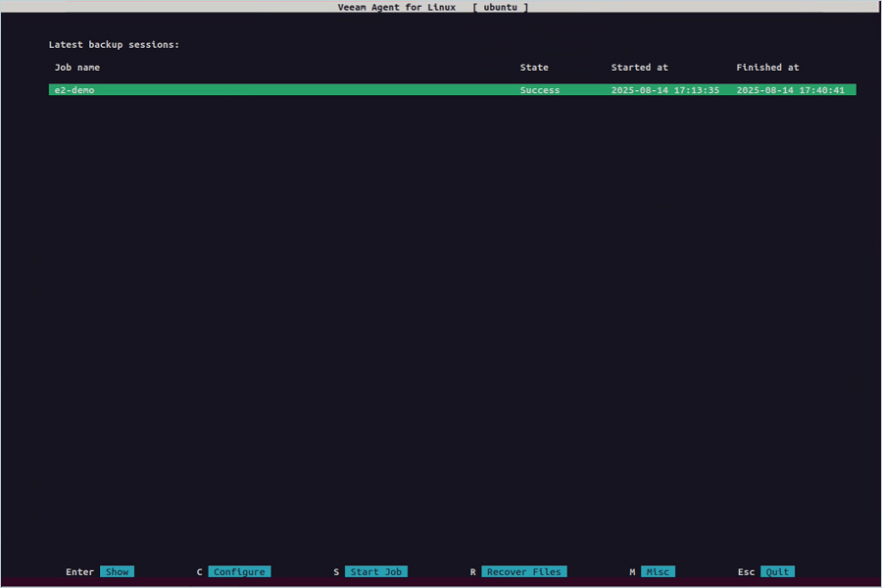Image resolution: width=882 pixels, height=588 pixels.
Task: Click the State column header
Action: point(534,68)
